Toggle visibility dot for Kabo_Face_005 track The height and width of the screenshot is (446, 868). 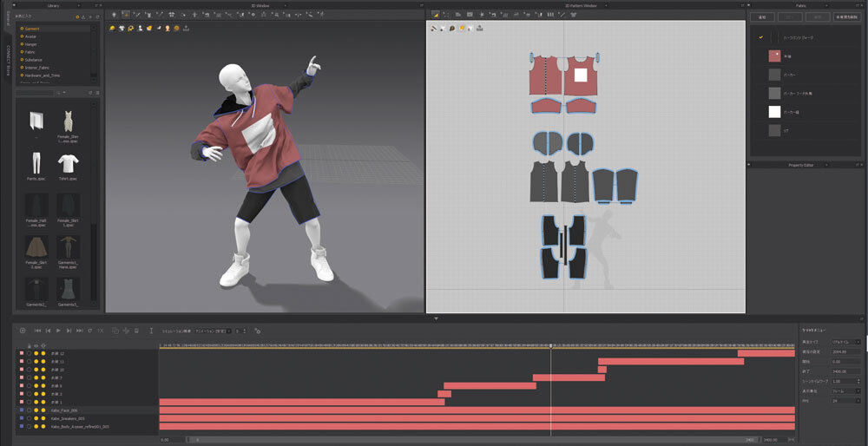(36, 410)
